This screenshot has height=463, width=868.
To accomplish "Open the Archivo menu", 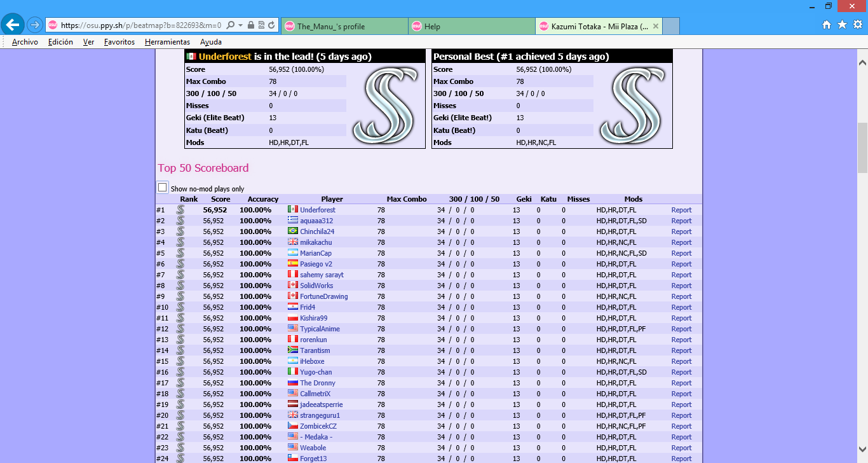I will pyautogui.click(x=25, y=42).
